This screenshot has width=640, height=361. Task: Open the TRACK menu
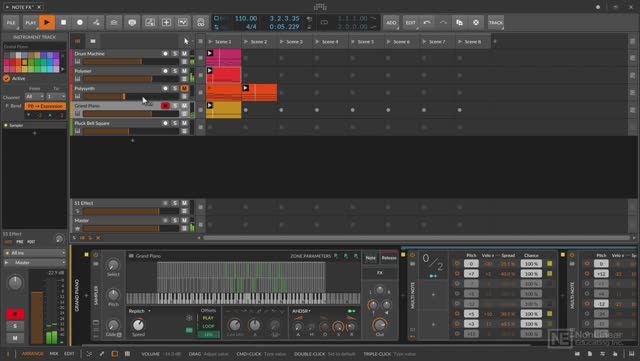point(496,22)
